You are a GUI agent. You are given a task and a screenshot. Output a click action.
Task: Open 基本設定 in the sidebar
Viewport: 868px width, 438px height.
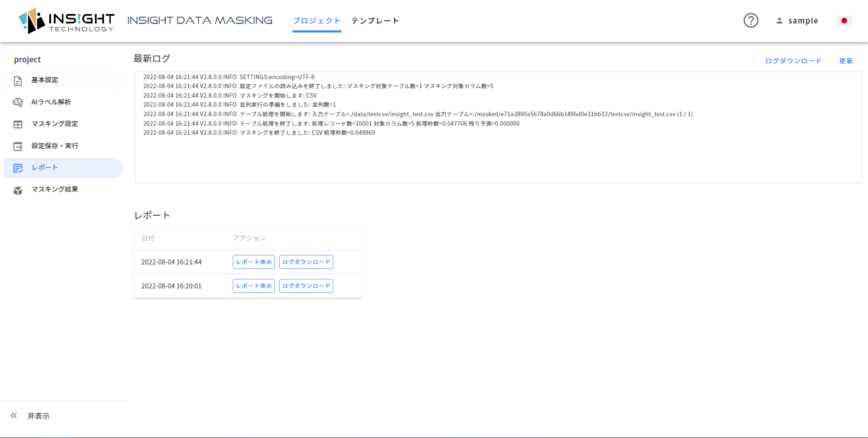[x=63, y=80]
